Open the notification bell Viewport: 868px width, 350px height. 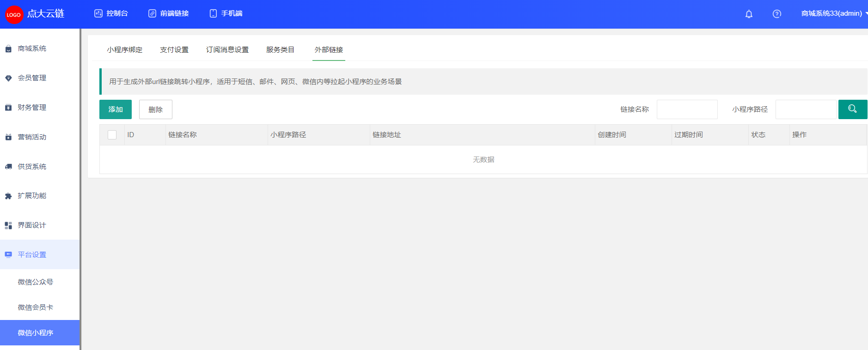point(749,14)
